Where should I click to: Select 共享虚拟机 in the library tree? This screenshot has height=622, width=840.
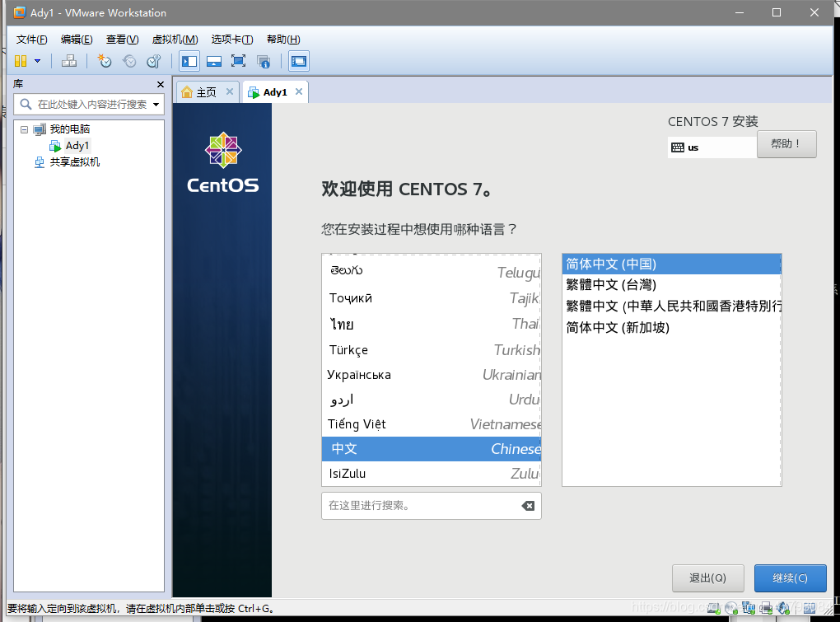[74, 162]
